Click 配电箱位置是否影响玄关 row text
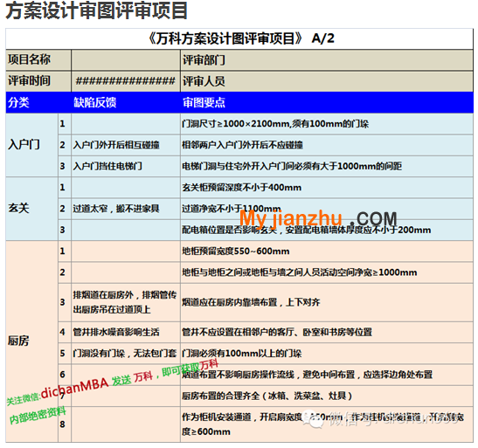This screenshot has width=478, height=448. coord(307,230)
